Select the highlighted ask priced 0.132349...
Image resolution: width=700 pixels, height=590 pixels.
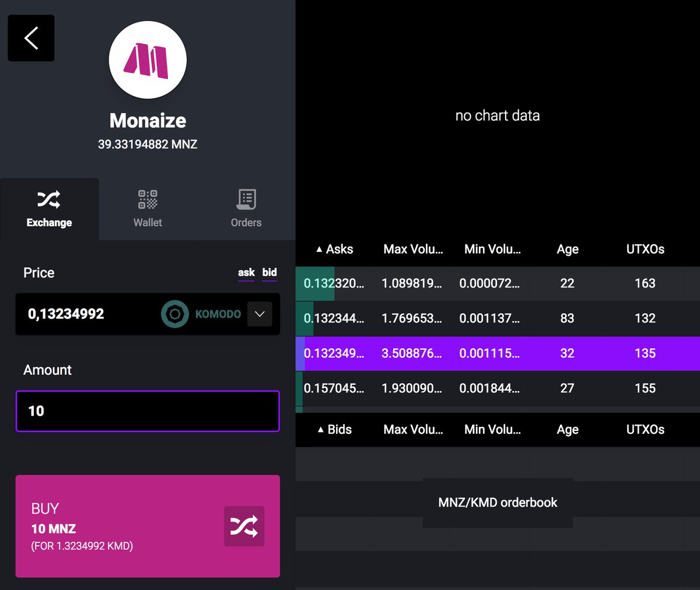[x=498, y=353]
